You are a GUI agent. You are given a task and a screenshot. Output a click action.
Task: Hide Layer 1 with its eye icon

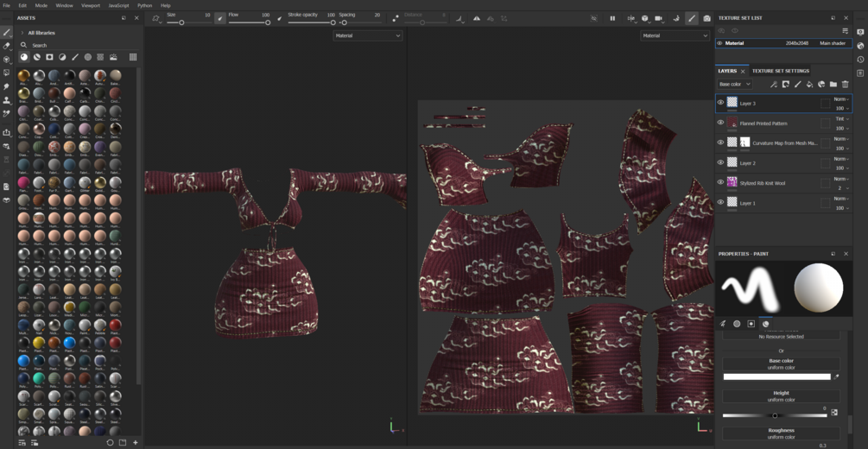pos(720,202)
